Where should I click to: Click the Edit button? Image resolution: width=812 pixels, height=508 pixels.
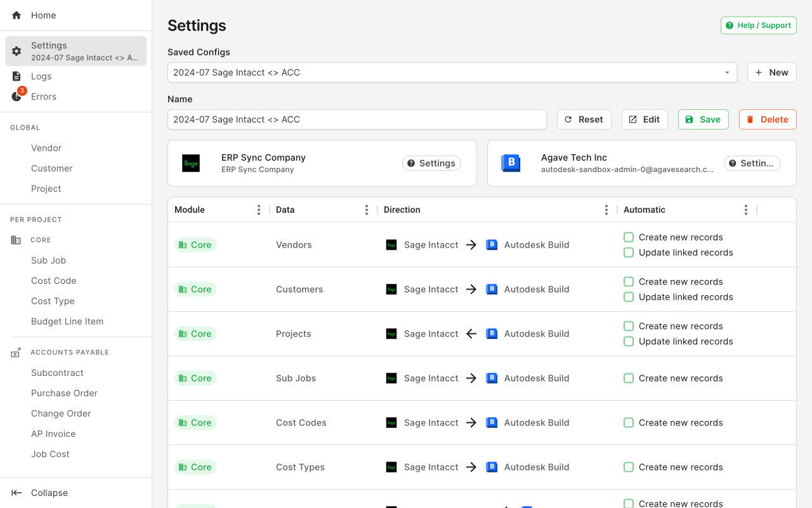(x=645, y=119)
